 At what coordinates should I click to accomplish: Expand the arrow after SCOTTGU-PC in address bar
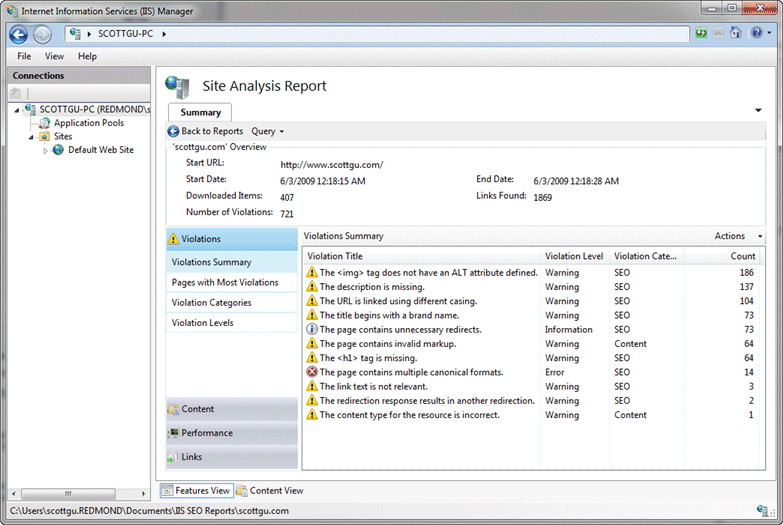[x=164, y=34]
